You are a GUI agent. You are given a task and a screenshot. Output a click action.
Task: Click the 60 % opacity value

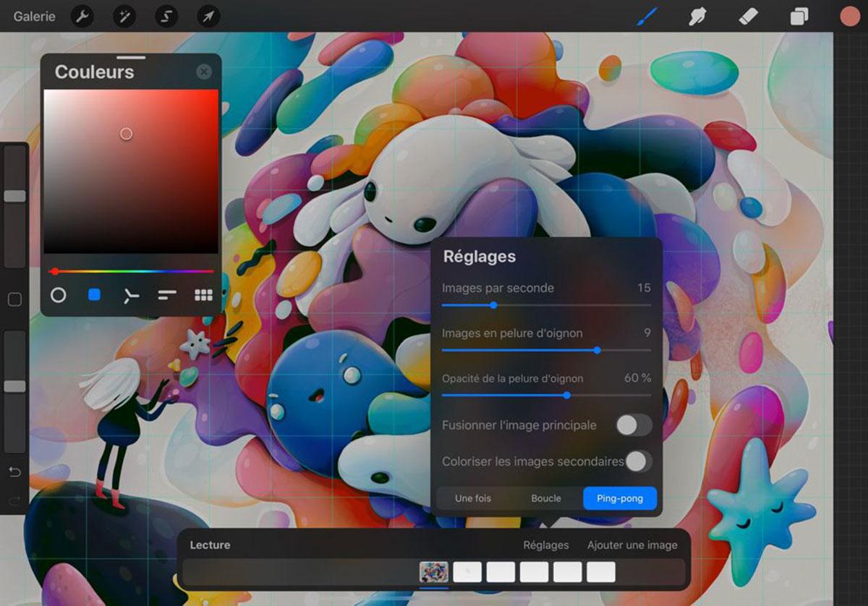click(x=637, y=377)
